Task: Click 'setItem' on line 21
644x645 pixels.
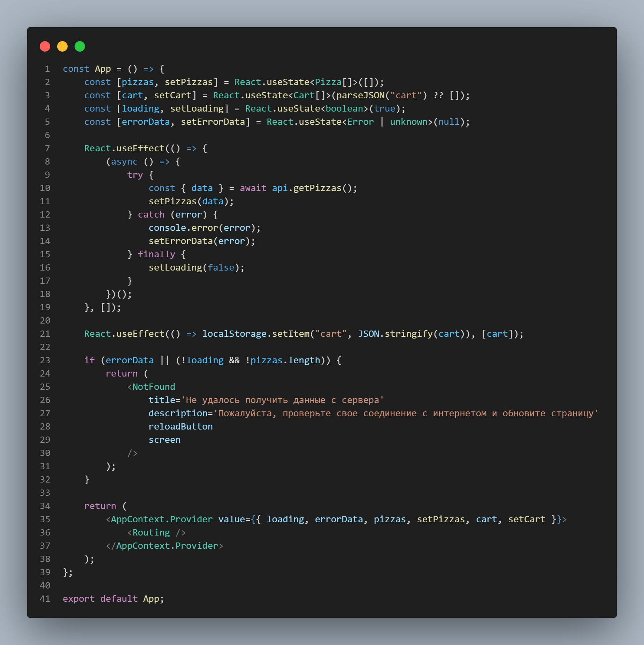Action: (x=291, y=334)
